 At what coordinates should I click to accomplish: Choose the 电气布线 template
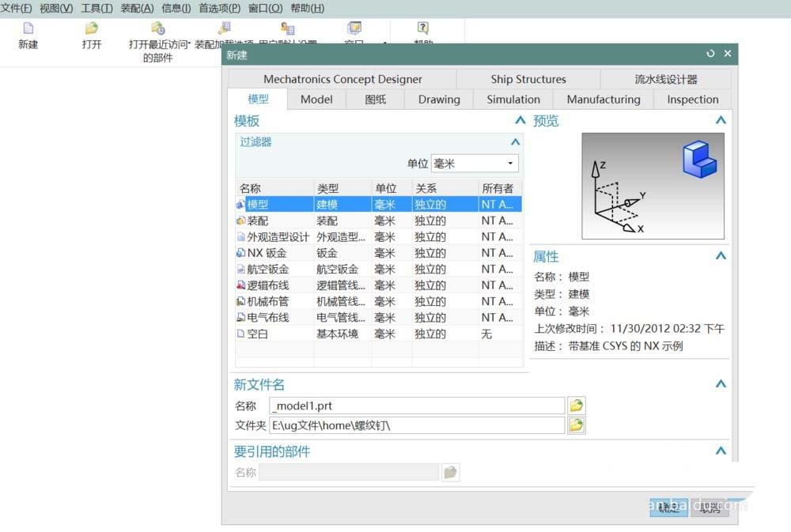[x=267, y=317]
